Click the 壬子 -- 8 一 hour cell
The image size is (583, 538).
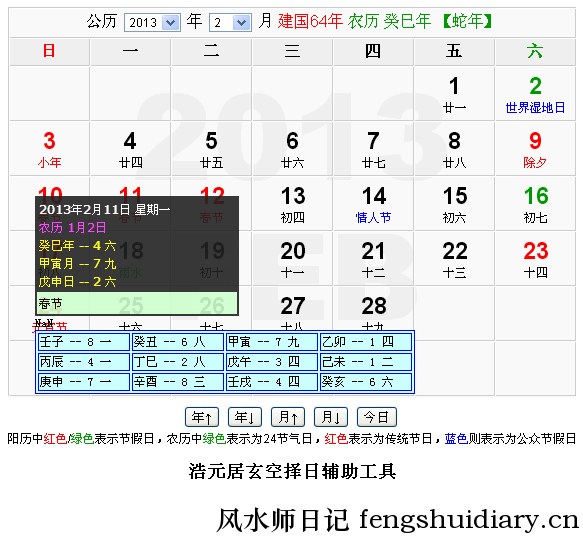click(84, 342)
